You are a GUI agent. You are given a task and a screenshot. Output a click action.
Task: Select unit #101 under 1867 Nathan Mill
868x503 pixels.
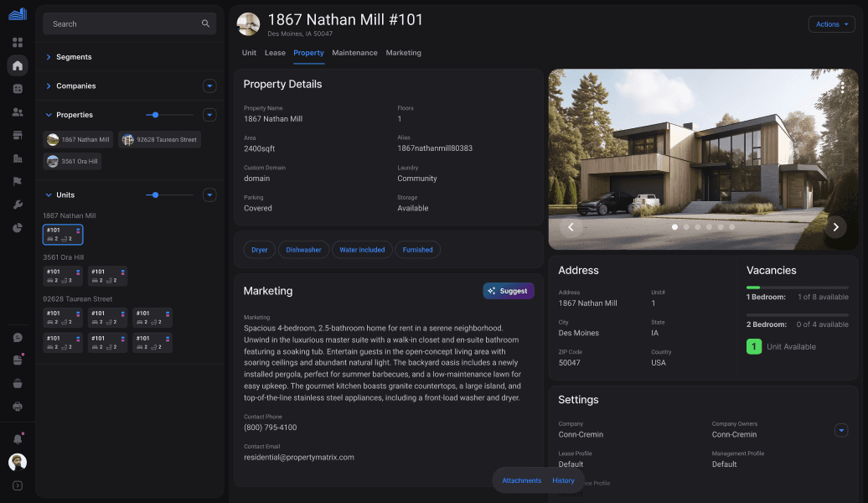[x=63, y=235]
